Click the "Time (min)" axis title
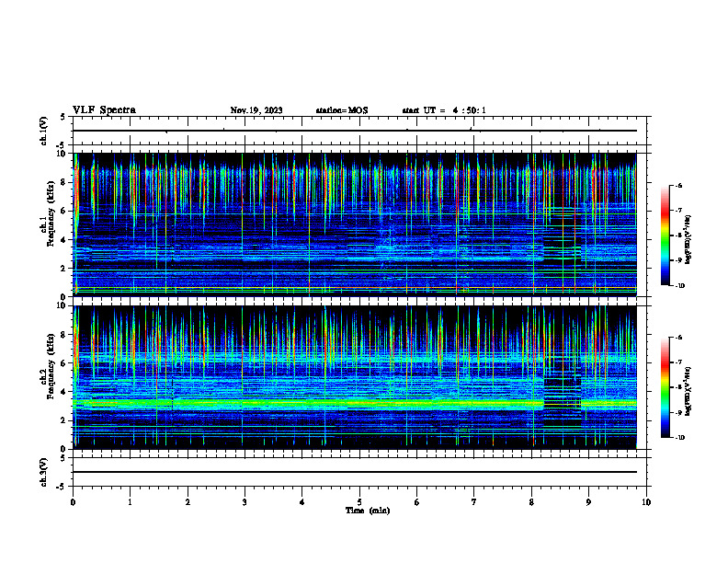The image size is (728, 563). click(368, 511)
